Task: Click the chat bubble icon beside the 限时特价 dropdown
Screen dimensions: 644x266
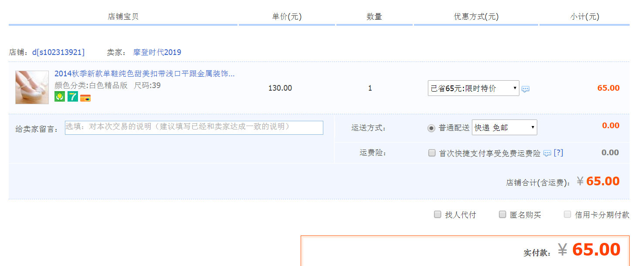Action: click(x=525, y=89)
